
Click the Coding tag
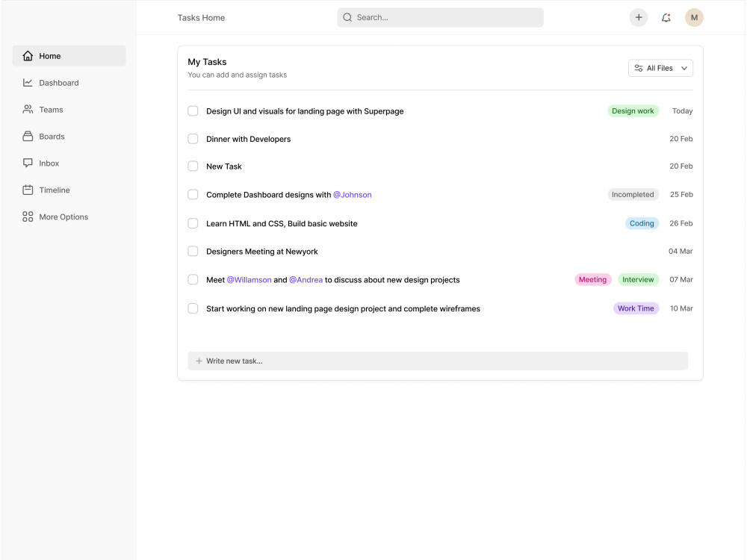(x=642, y=223)
